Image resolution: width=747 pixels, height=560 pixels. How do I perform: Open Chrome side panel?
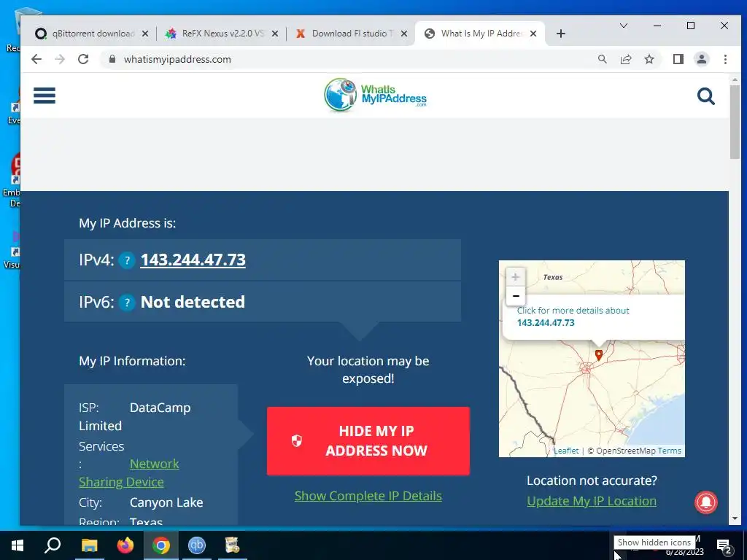click(678, 59)
